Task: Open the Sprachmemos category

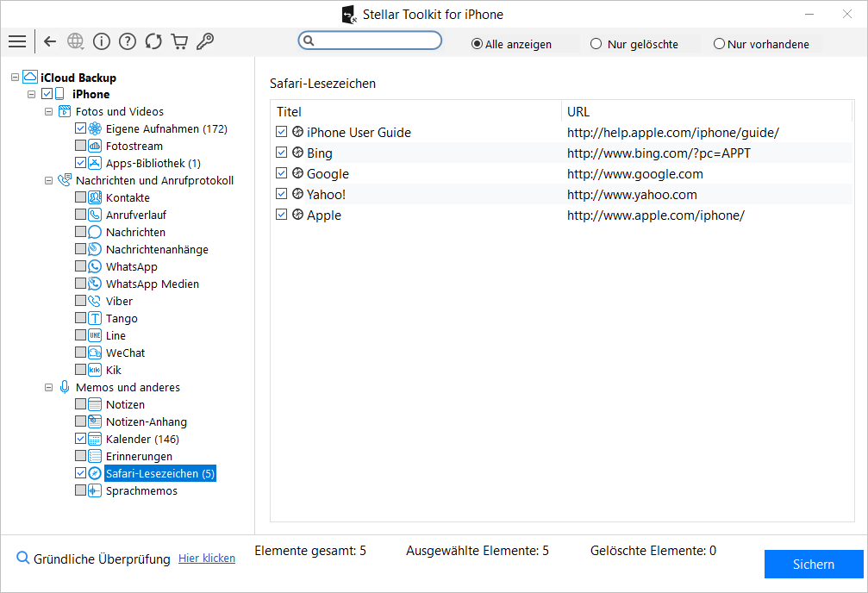Action: tap(141, 490)
